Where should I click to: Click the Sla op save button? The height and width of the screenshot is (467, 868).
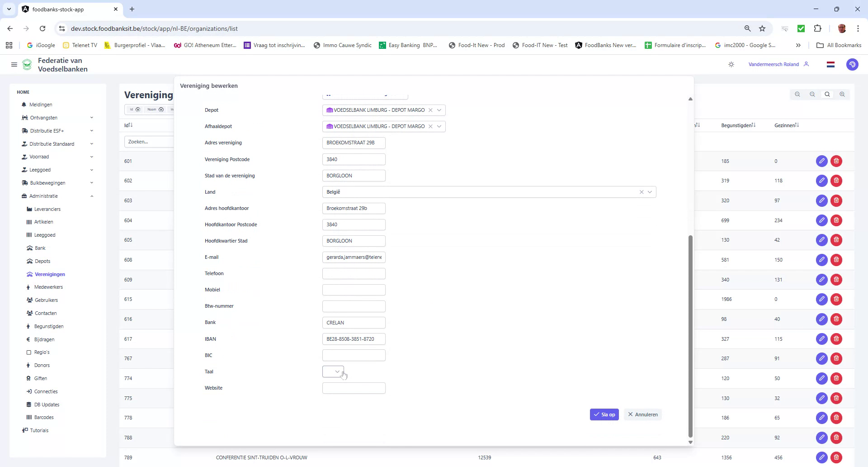pos(604,414)
